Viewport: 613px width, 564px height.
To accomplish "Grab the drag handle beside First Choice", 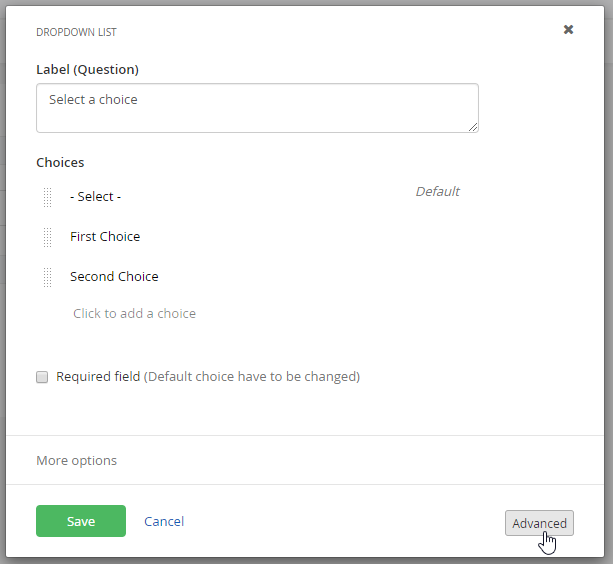I will pyautogui.click(x=47, y=237).
